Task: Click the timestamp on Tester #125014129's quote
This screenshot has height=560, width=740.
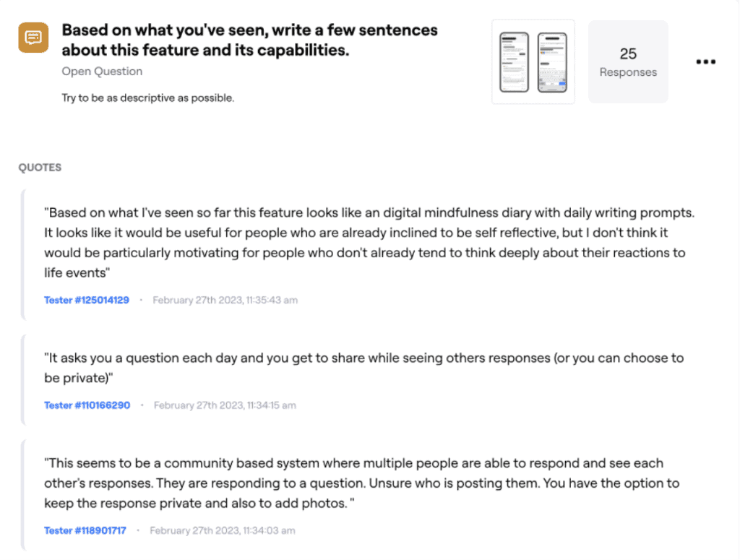Action: (224, 300)
